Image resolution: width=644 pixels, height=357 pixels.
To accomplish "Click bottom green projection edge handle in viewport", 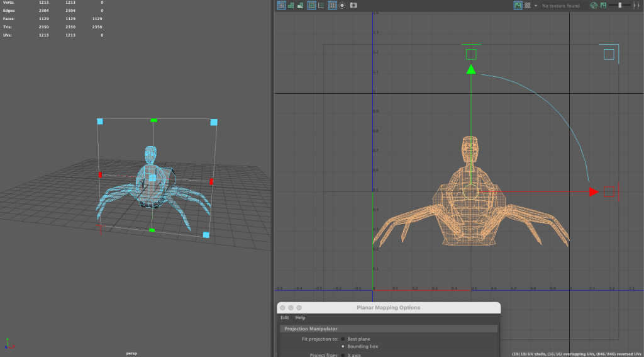I will pos(152,230).
